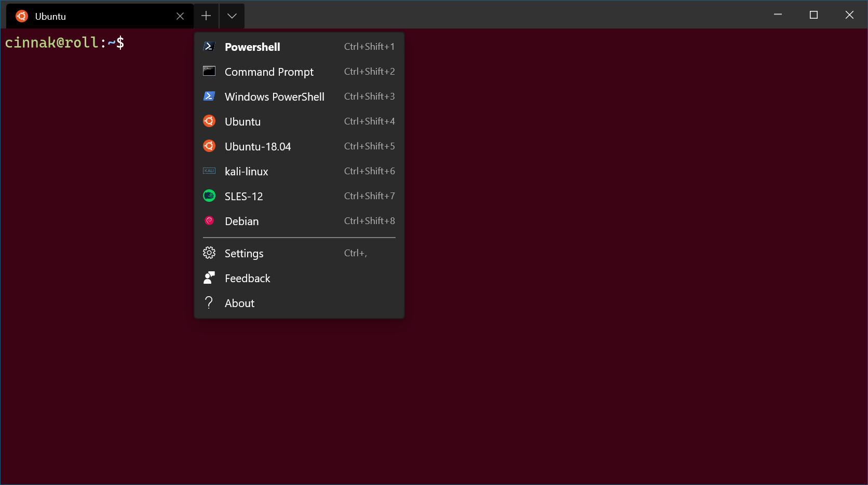Click the Powershell icon in dropdown menu
The height and width of the screenshot is (485, 868).
point(209,47)
